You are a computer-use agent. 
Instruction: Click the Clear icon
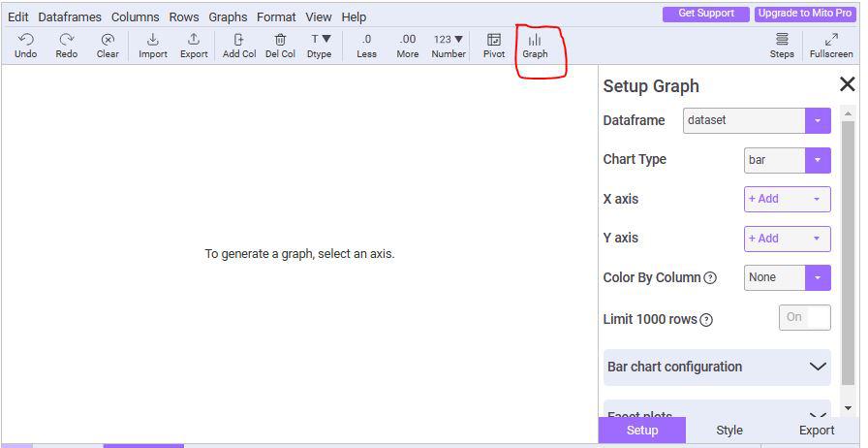[x=108, y=40]
